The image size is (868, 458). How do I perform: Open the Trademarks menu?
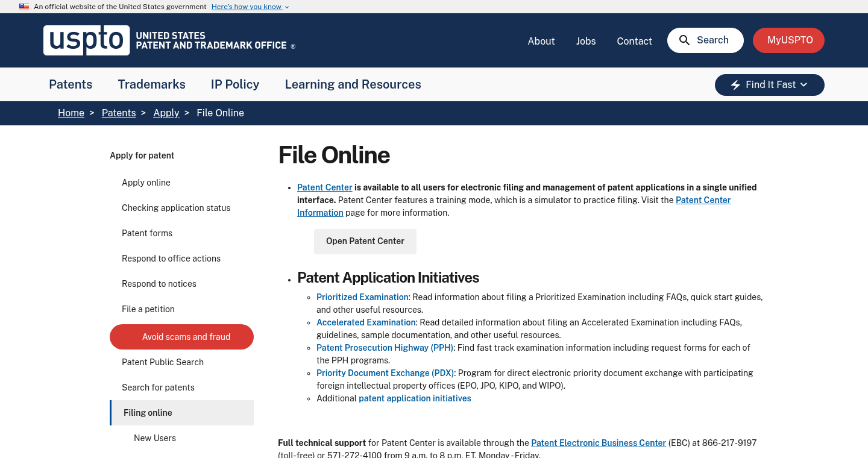[151, 84]
